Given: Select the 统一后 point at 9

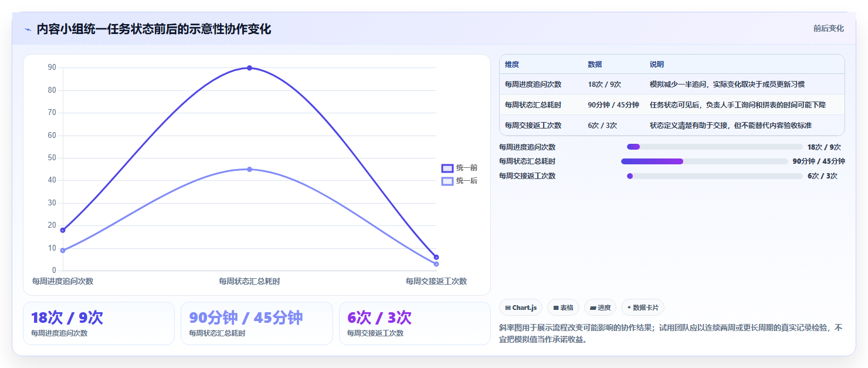Looking at the screenshot, I should [63, 251].
